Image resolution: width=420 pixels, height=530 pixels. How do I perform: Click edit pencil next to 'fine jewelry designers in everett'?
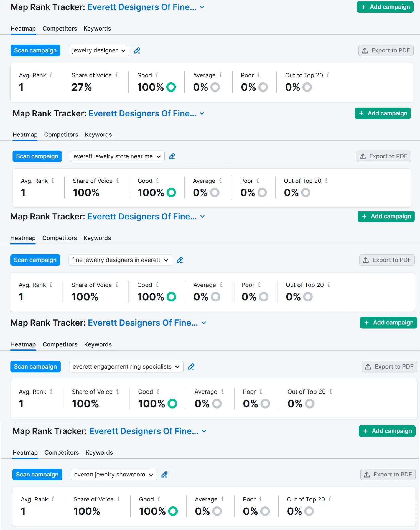180,260
